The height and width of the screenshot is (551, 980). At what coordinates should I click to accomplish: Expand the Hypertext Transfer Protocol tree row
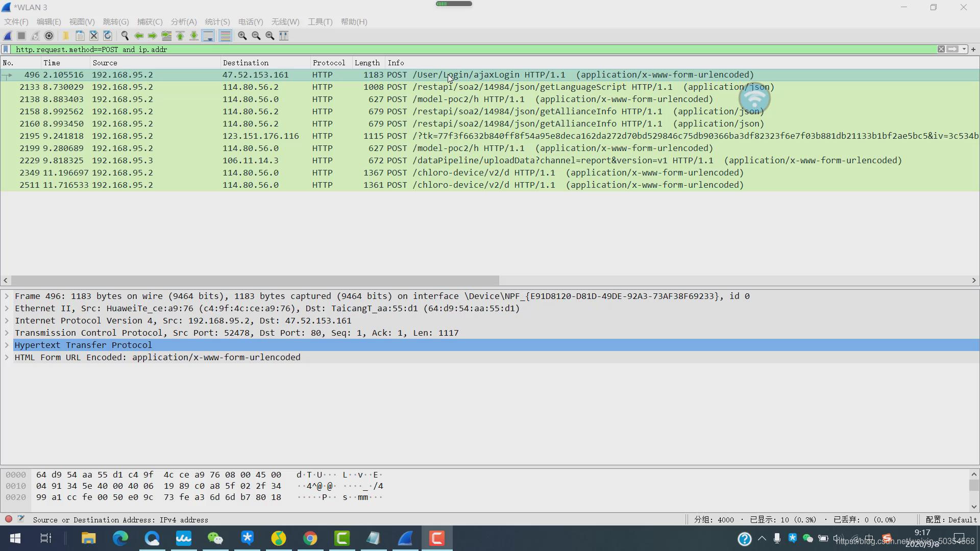coord(7,345)
